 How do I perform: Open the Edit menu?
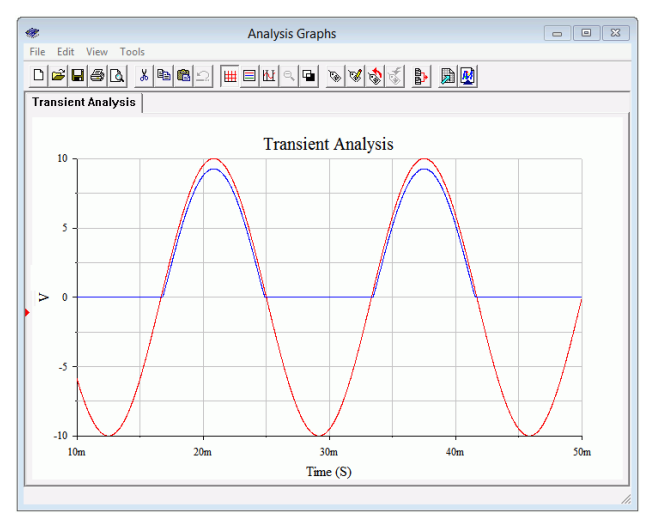(x=65, y=52)
